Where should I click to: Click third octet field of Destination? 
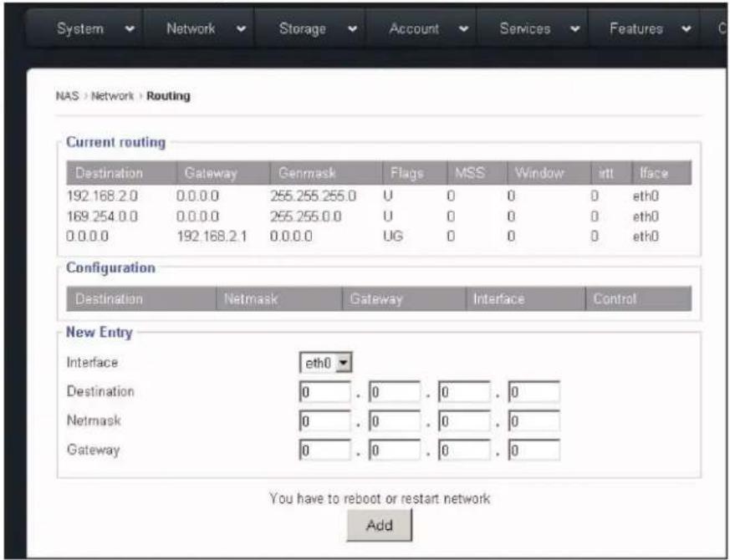pos(464,392)
